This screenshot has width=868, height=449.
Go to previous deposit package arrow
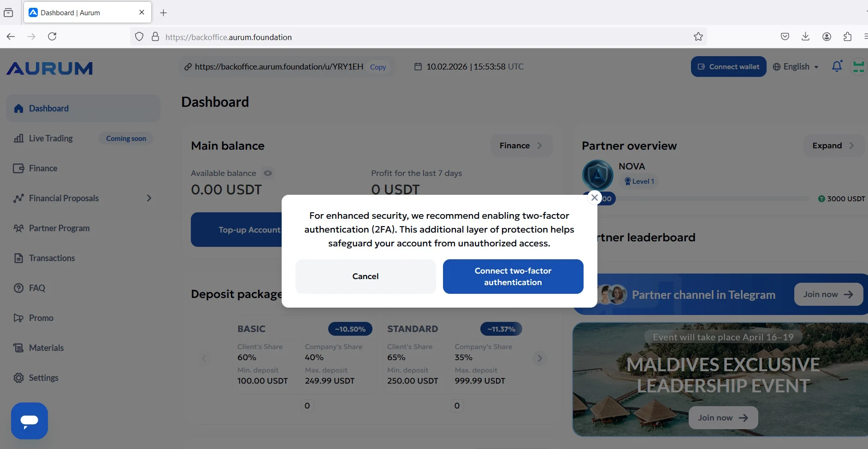pyautogui.click(x=204, y=358)
